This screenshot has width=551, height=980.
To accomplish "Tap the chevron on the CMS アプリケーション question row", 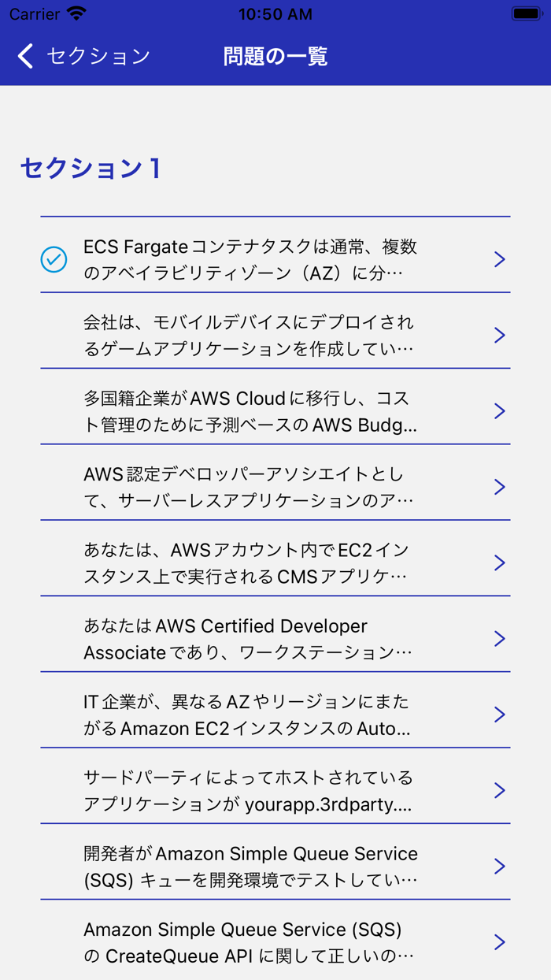I will coord(500,562).
